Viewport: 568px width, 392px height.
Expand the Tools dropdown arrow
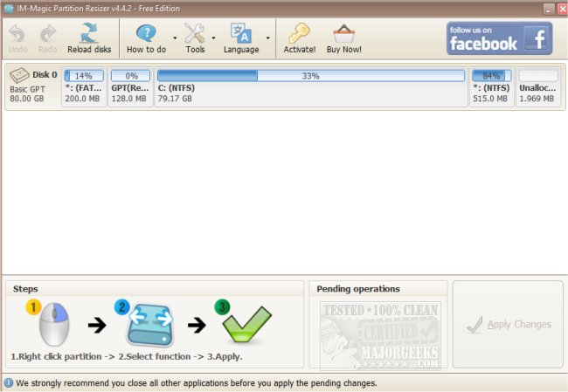tap(214, 38)
